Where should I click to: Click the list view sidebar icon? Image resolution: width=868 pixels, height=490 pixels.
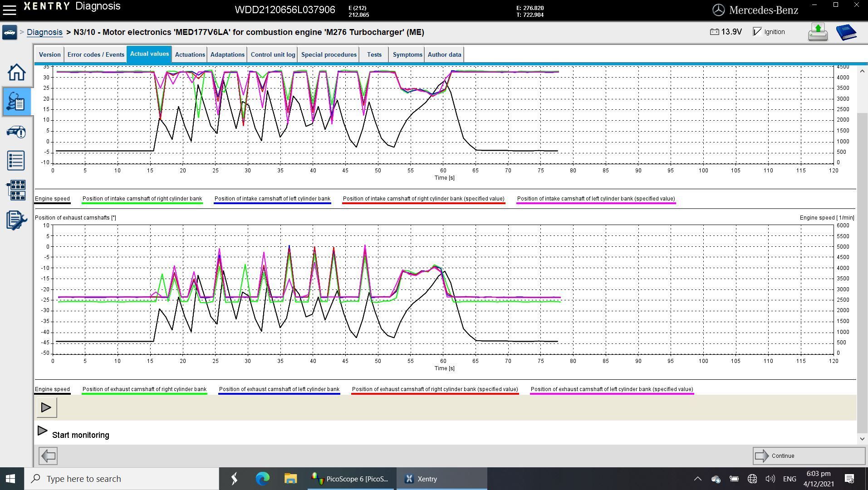pos(16,161)
